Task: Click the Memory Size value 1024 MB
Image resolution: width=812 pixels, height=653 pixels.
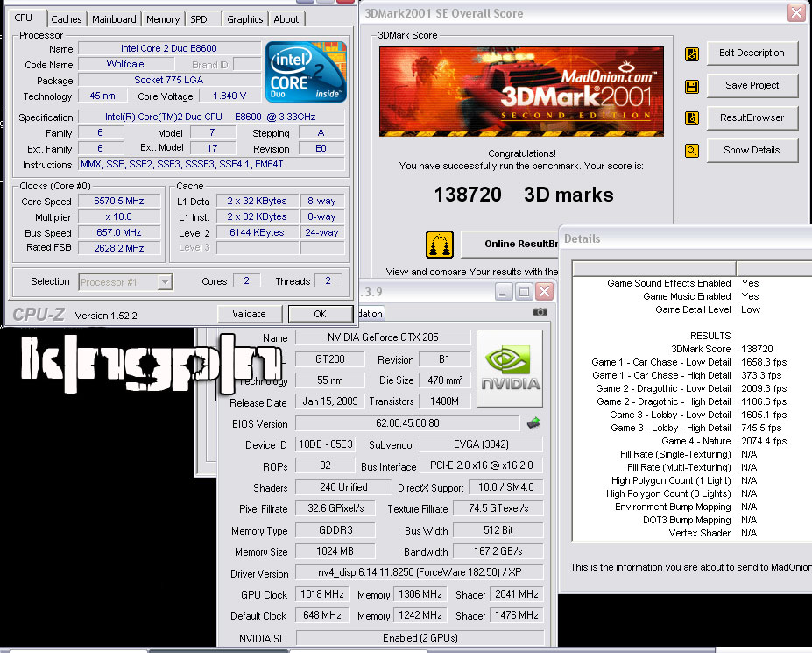Action: [335, 551]
